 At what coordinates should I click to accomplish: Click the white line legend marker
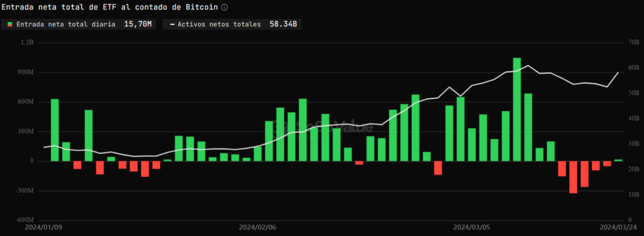(x=172, y=24)
